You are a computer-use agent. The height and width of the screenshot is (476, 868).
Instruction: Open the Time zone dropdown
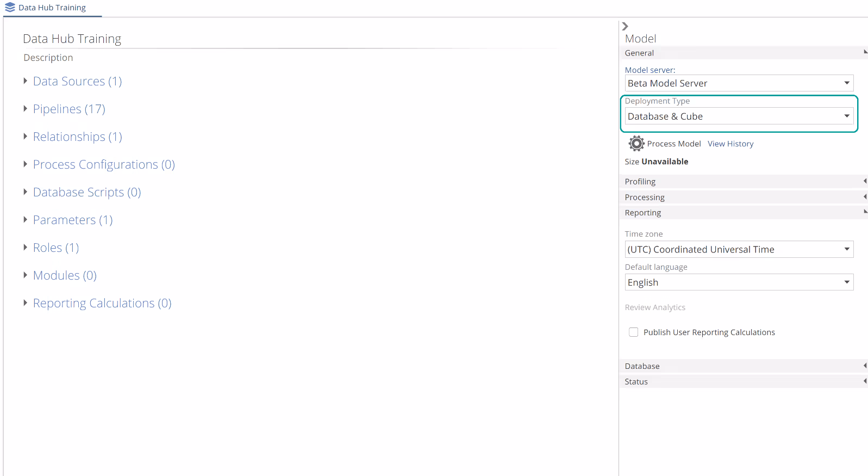click(x=739, y=250)
